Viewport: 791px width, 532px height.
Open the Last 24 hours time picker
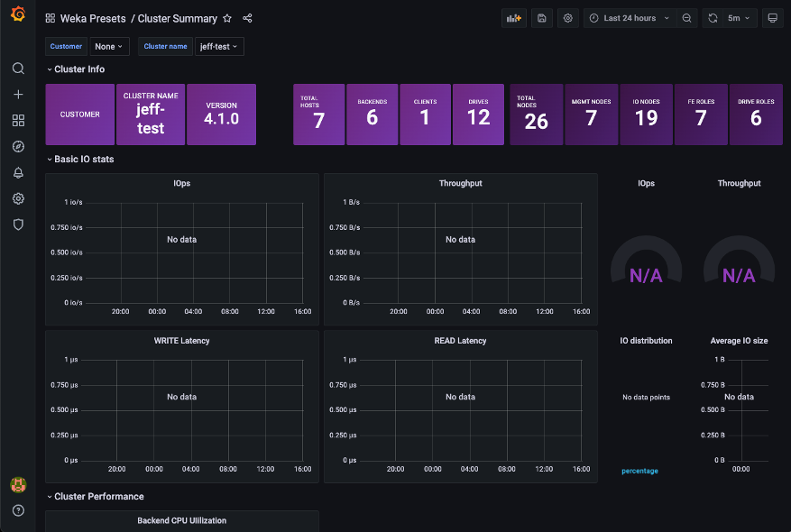[630, 18]
